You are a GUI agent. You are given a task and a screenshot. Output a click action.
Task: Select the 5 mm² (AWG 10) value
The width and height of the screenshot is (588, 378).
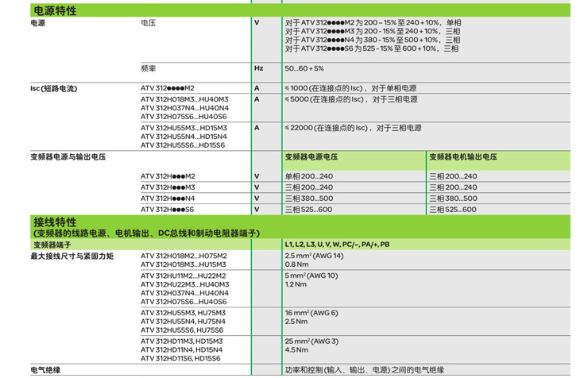click(311, 276)
